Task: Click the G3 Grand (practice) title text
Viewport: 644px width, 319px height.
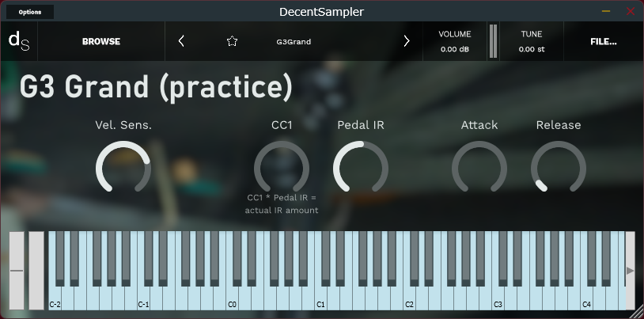Action: 156,87
